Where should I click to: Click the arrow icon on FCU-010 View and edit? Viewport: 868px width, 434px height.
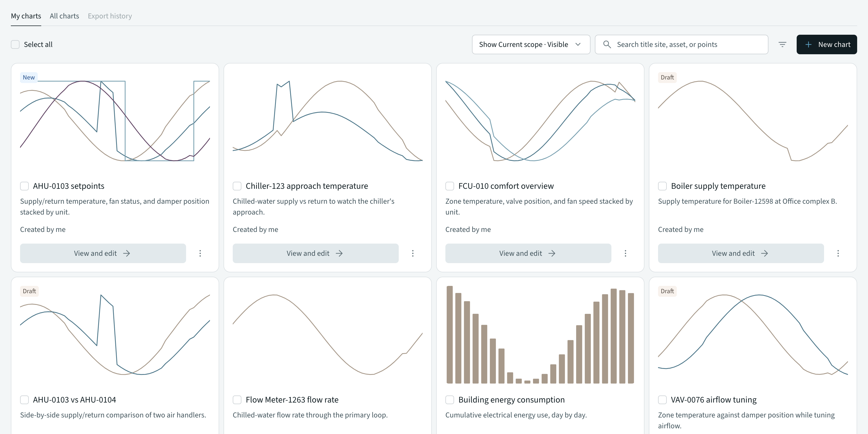552,253
